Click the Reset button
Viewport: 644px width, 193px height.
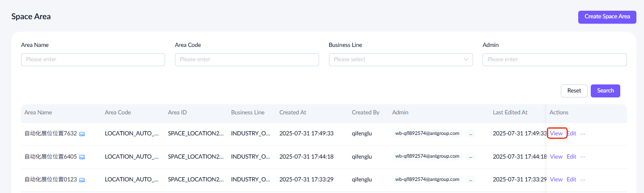point(574,91)
